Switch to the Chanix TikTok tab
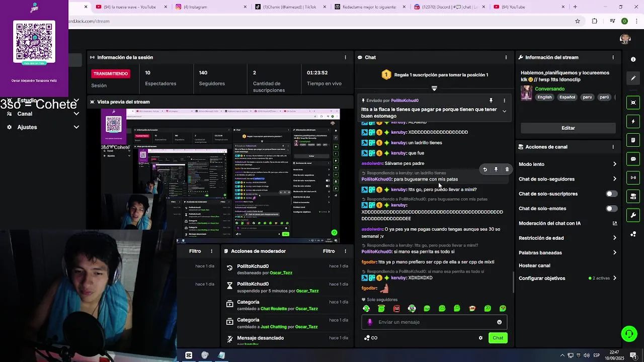This screenshot has width=644, height=362. (292, 7)
